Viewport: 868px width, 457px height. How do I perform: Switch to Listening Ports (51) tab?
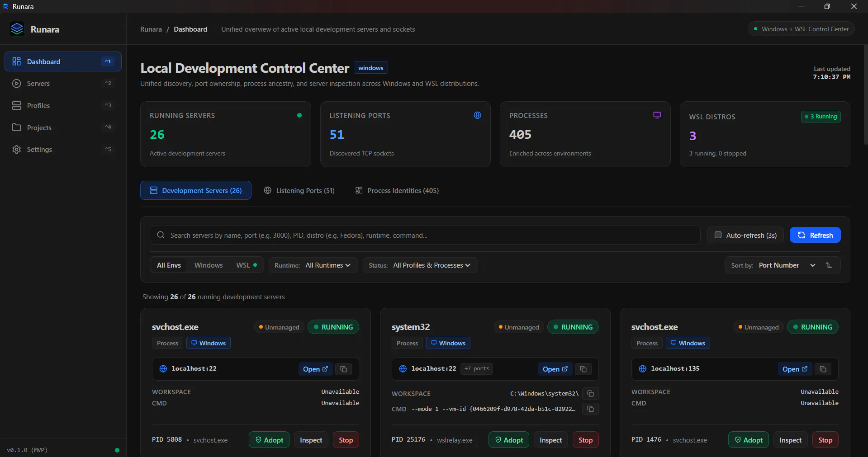point(299,190)
